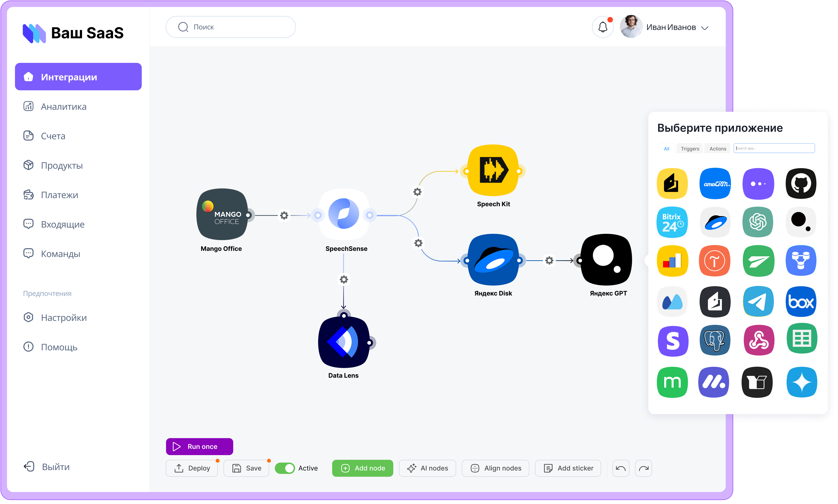The image size is (838, 504).
Task: Select the ChatGPT app icon
Action: [x=758, y=222]
